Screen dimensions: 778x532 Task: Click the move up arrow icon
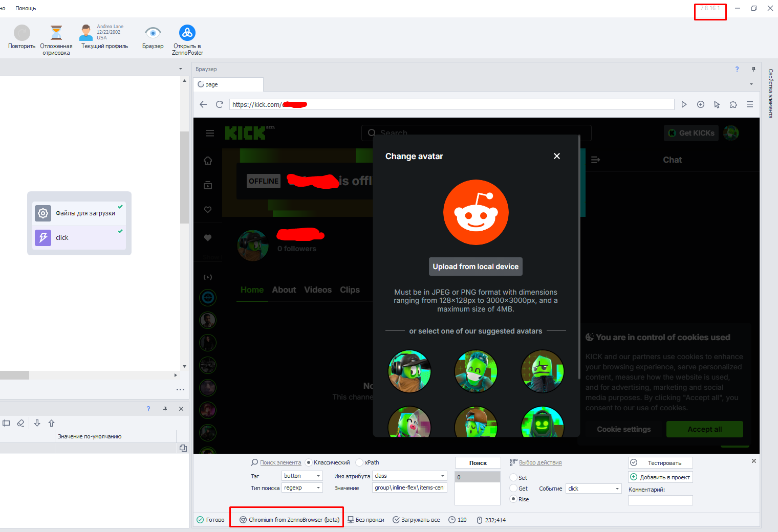pyautogui.click(x=51, y=423)
